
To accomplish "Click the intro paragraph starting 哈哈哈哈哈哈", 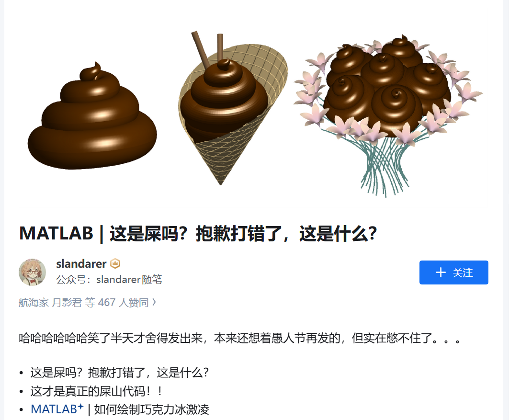I will pos(240,338).
